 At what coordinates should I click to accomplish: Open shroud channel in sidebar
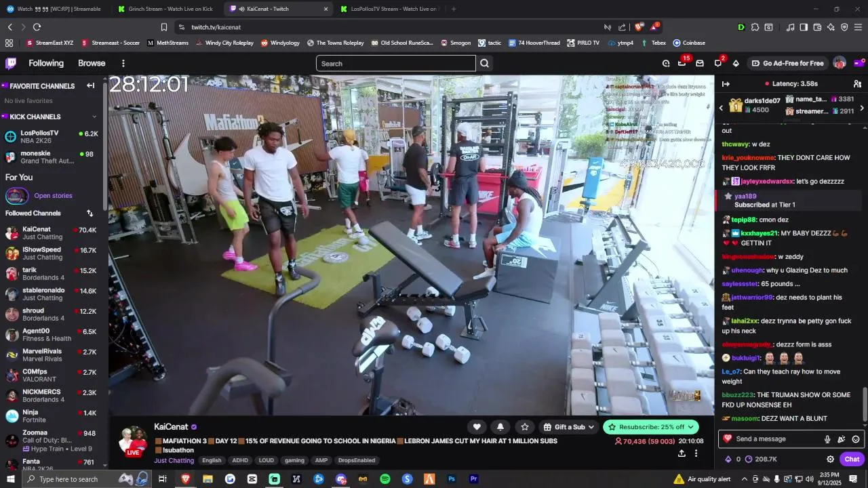click(x=51, y=314)
